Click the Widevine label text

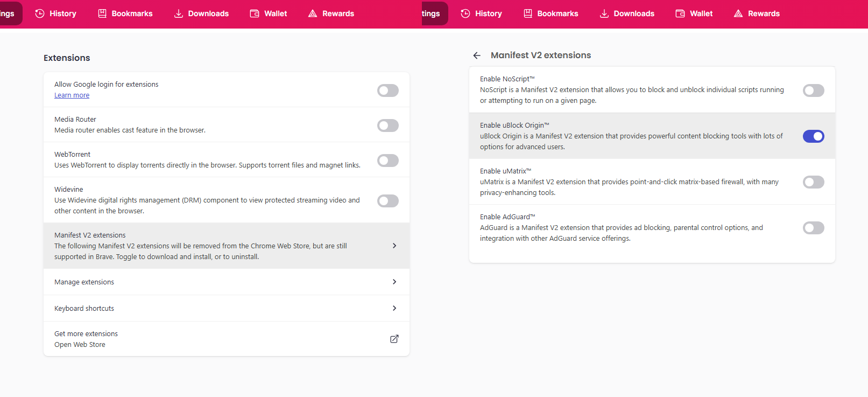point(69,190)
